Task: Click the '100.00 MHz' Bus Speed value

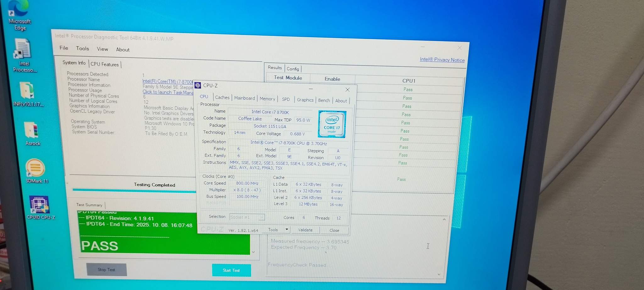Action: tap(247, 197)
